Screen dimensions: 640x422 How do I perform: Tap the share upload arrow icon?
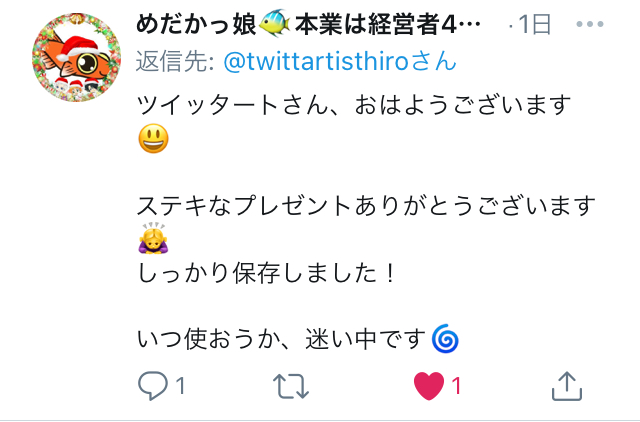(x=567, y=386)
